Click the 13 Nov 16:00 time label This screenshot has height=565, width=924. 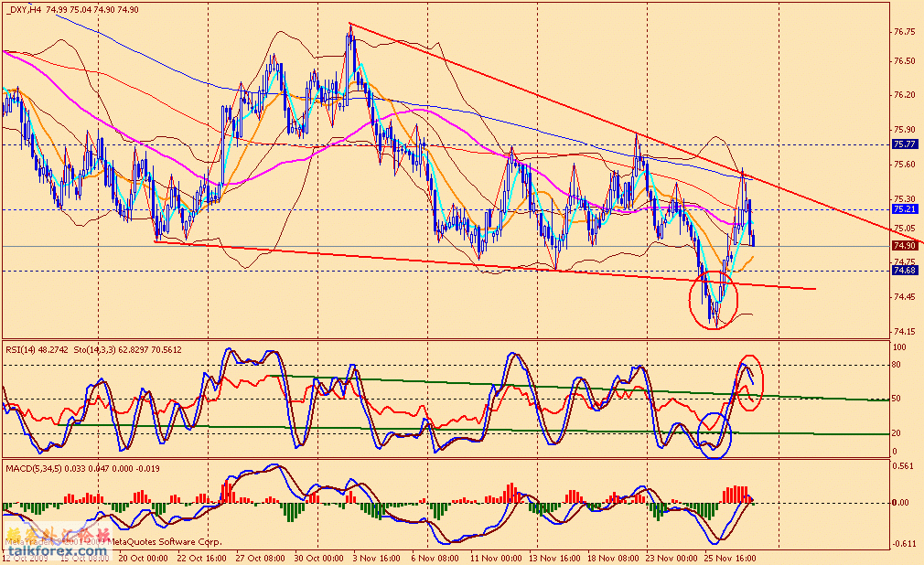pos(555,558)
